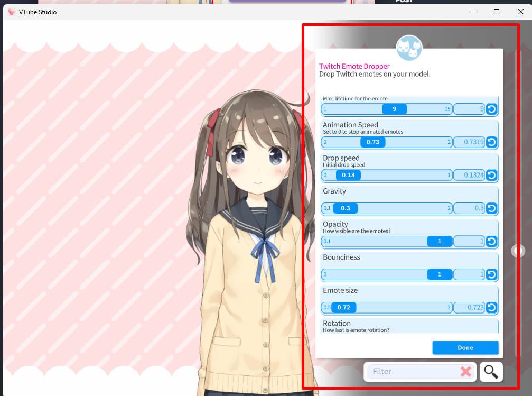The width and height of the screenshot is (532, 396).
Task: Click the Animation Speed value field 0.7319
Action: (x=469, y=142)
